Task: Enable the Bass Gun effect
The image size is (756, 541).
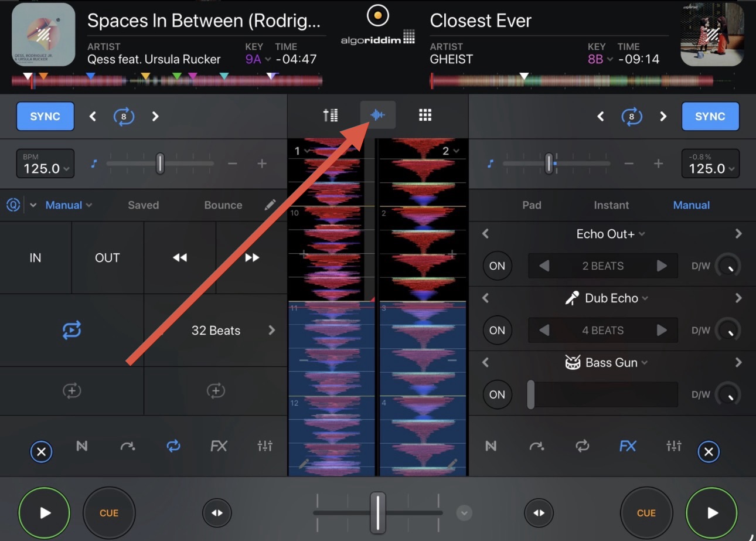Action: pyautogui.click(x=497, y=395)
